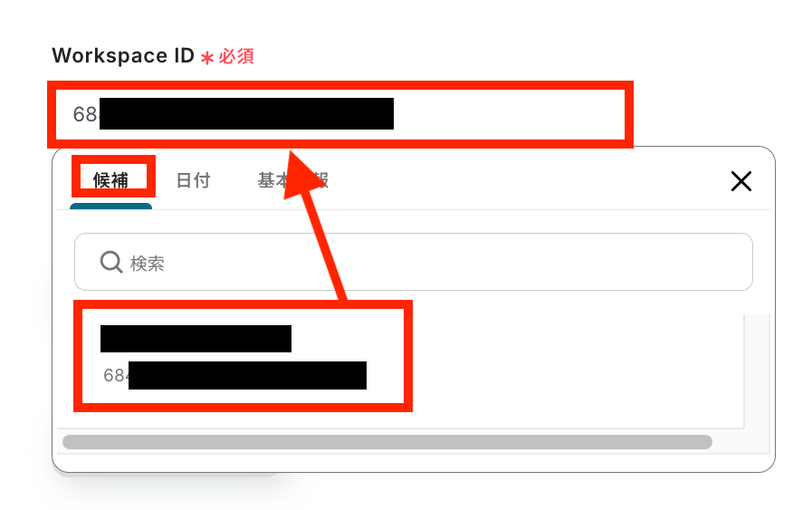Click the horizontal scrollbar under the list
This screenshot has width=812, height=510.
tap(387, 442)
